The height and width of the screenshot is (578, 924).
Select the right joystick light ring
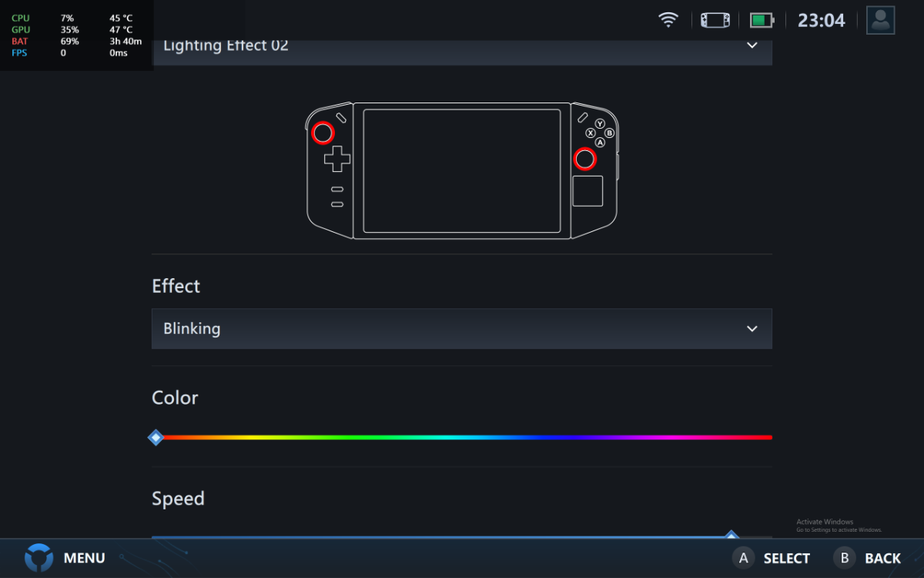click(585, 159)
